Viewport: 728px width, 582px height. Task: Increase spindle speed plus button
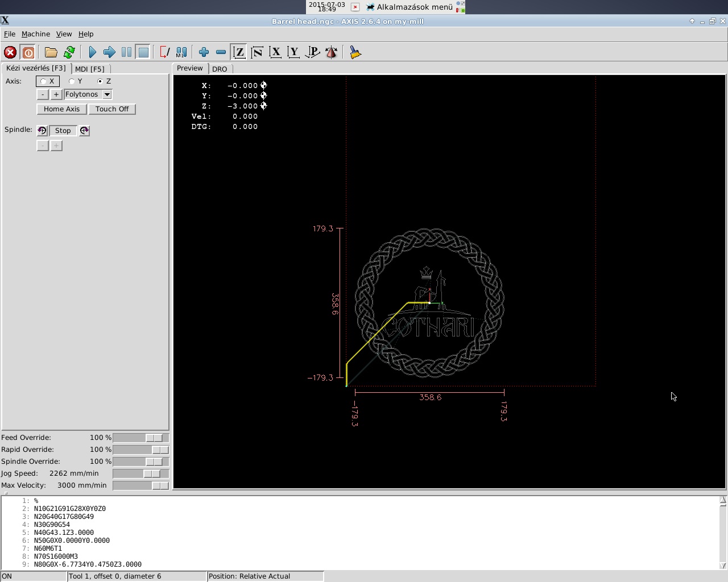coord(56,145)
